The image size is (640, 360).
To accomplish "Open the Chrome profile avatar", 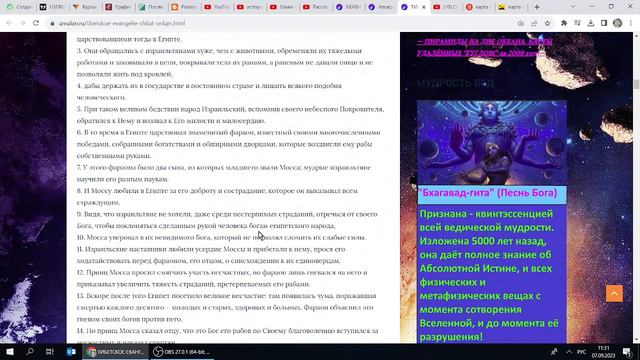I will (618, 23).
